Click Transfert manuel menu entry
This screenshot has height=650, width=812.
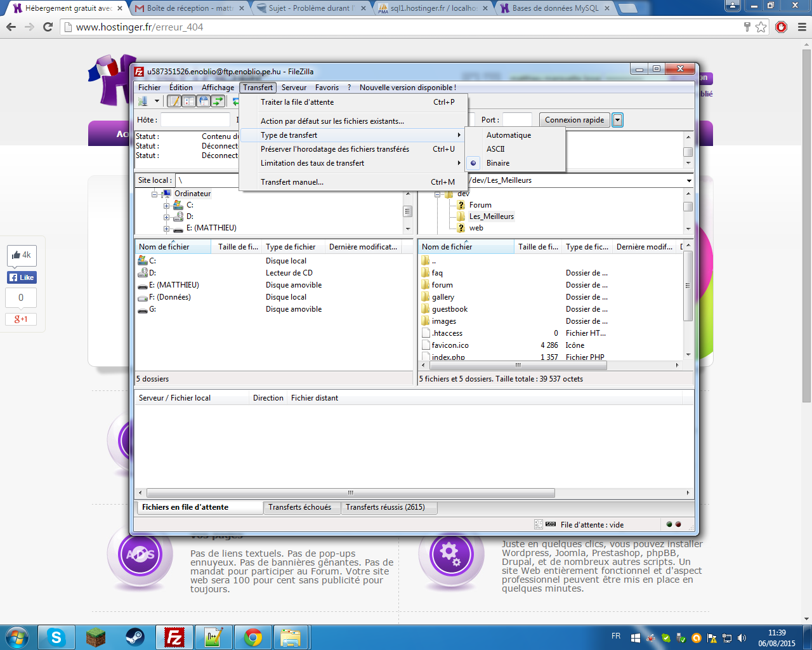coord(292,182)
